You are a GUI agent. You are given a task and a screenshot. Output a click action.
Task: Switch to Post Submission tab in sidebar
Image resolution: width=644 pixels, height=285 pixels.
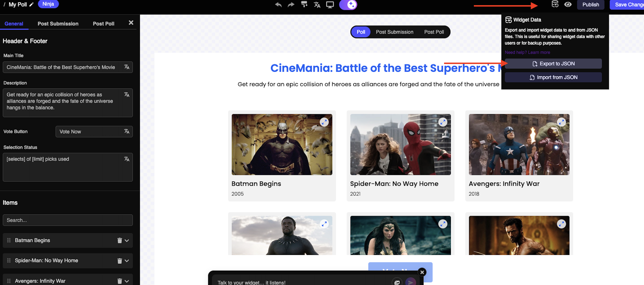coord(58,24)
